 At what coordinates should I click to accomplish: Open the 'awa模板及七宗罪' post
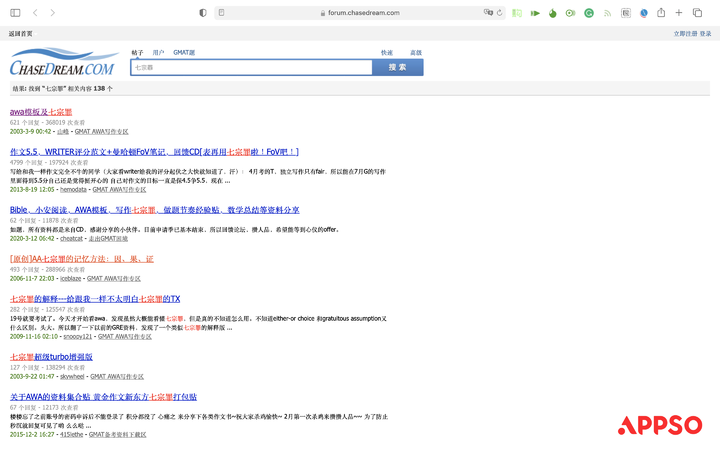(x=41, y=112)
